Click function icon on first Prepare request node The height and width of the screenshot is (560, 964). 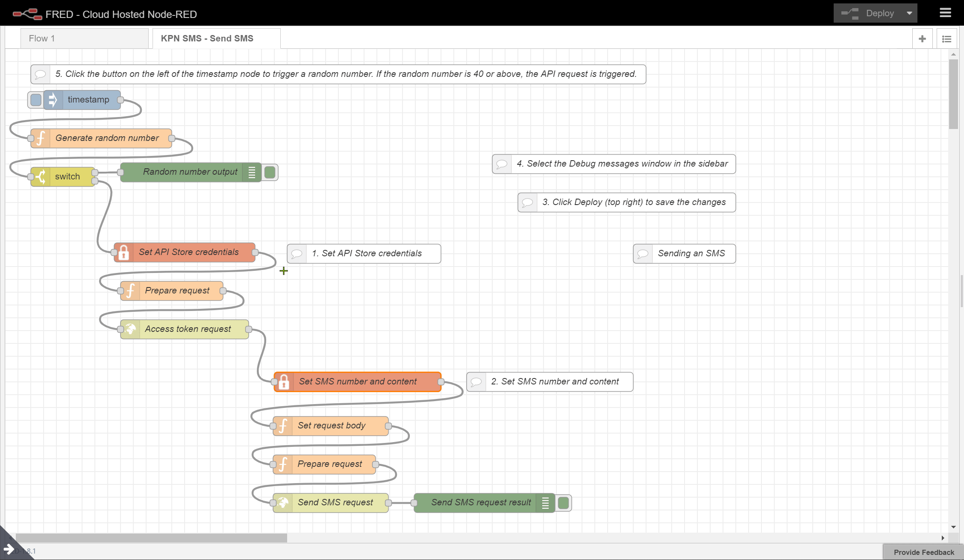point(130,291)
